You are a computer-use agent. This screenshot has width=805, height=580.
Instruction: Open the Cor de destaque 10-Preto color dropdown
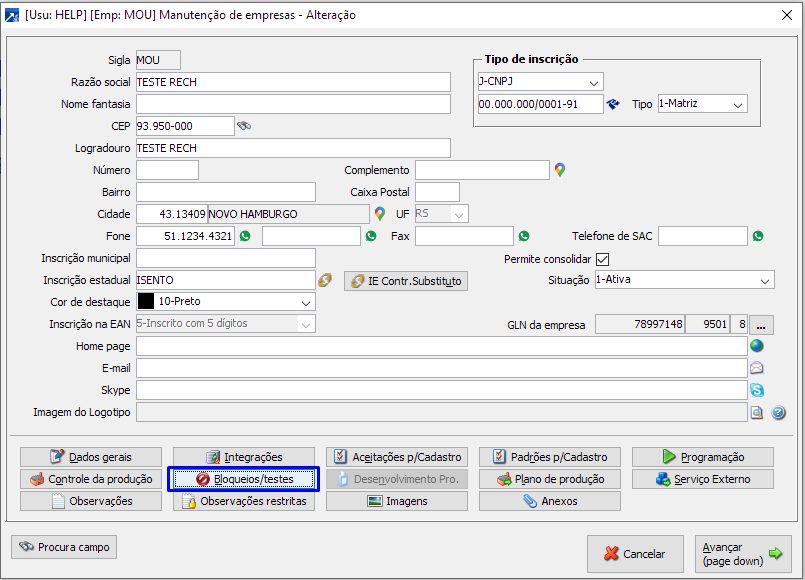point(305,302)
